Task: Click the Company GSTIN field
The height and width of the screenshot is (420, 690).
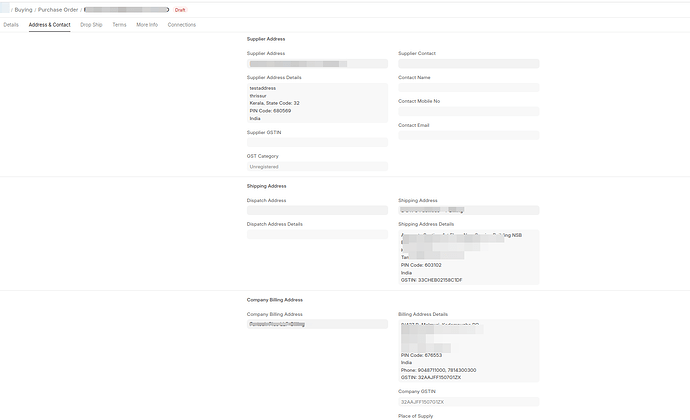Action: click(x=468, y=402)
